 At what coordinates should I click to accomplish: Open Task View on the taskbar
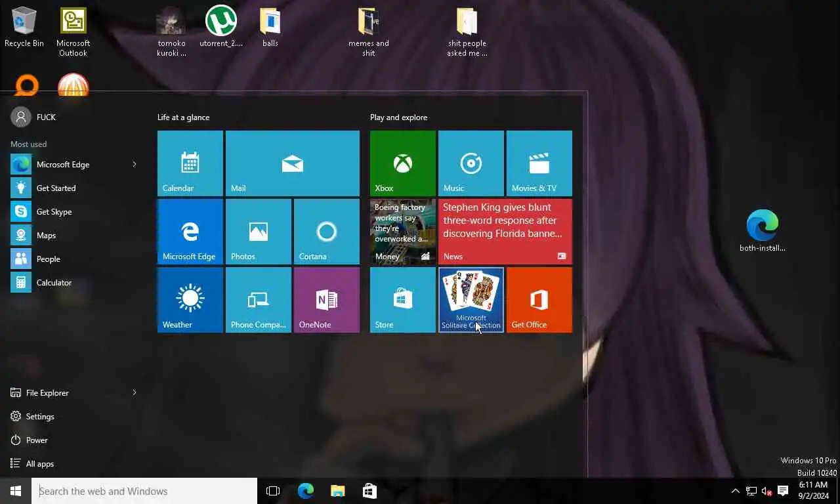click(x=273, y=491)
